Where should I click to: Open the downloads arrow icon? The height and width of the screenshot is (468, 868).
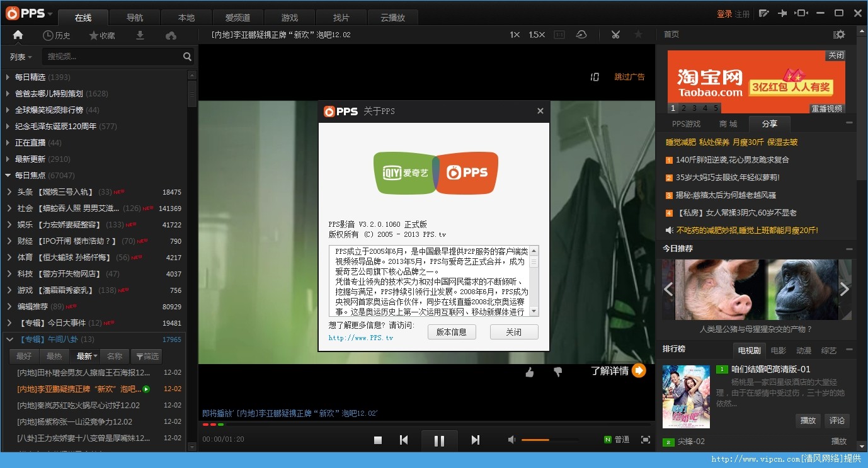pos(140,35)
